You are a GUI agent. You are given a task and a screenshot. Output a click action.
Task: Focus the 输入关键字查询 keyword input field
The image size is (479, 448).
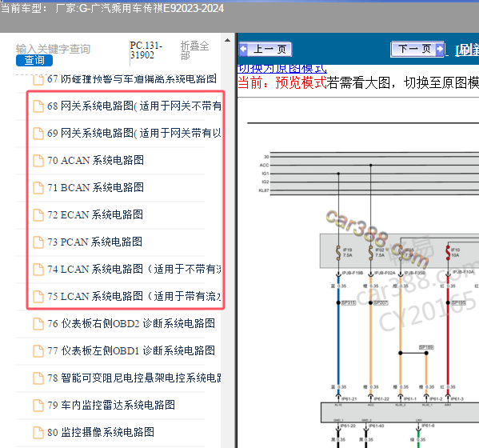[53, 49]
